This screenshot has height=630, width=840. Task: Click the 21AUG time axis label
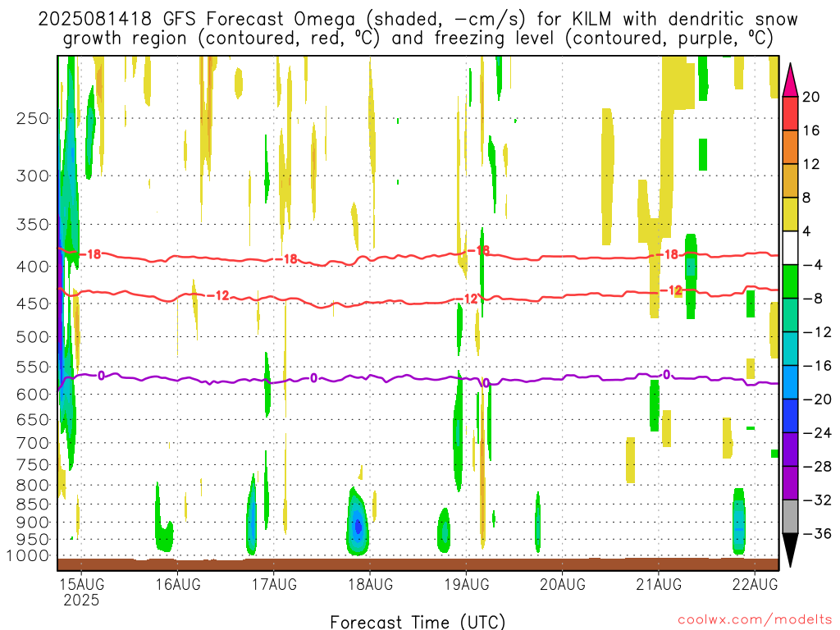coord(659,584)
